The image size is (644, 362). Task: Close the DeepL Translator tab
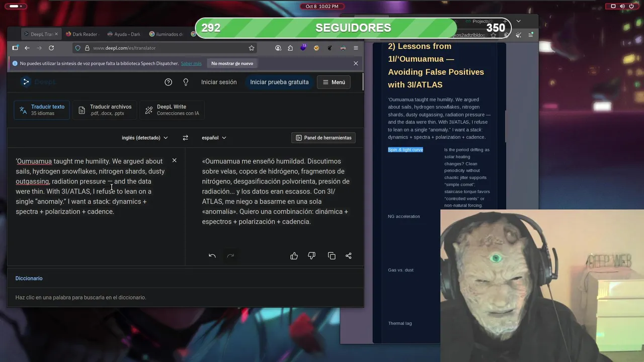[x=56, y=34]
